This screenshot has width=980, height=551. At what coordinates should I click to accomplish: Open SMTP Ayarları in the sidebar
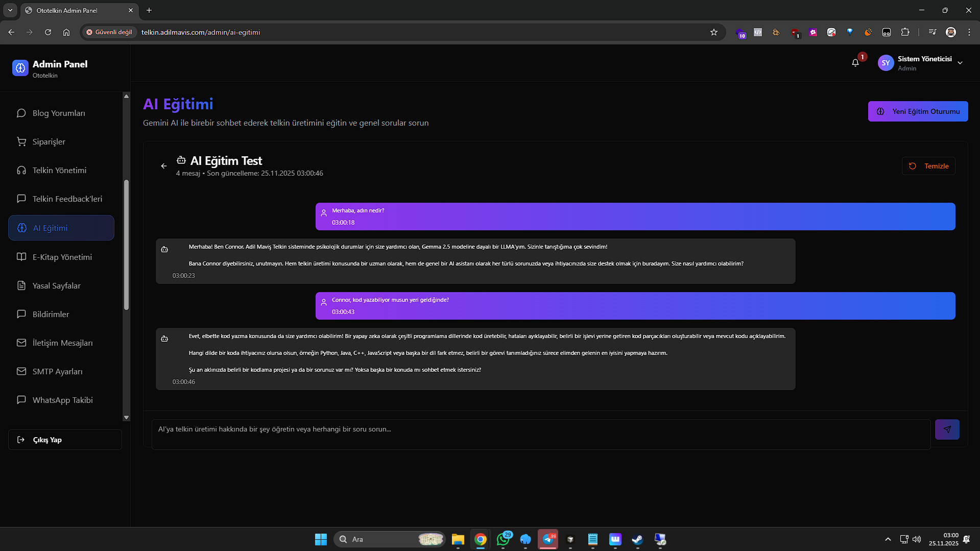point(57,372)
